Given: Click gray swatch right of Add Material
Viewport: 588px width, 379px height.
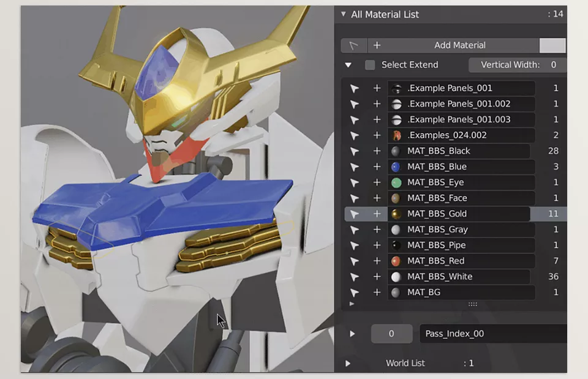Looking at the screenshot, I should (552, 45).
